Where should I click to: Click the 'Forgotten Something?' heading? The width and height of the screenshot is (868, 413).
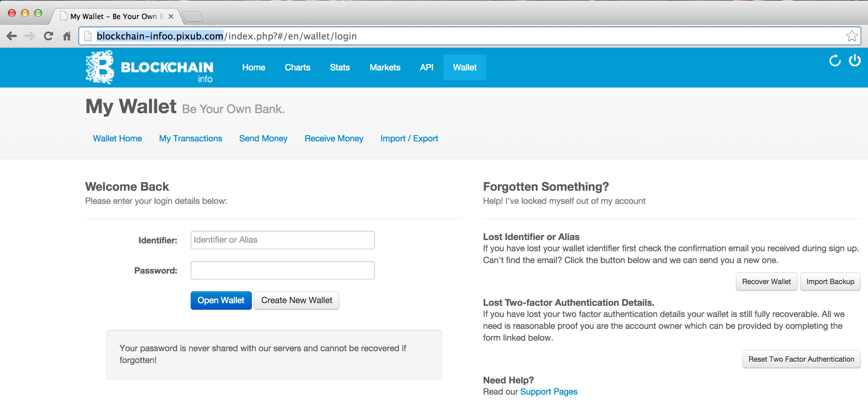(545, 186)
